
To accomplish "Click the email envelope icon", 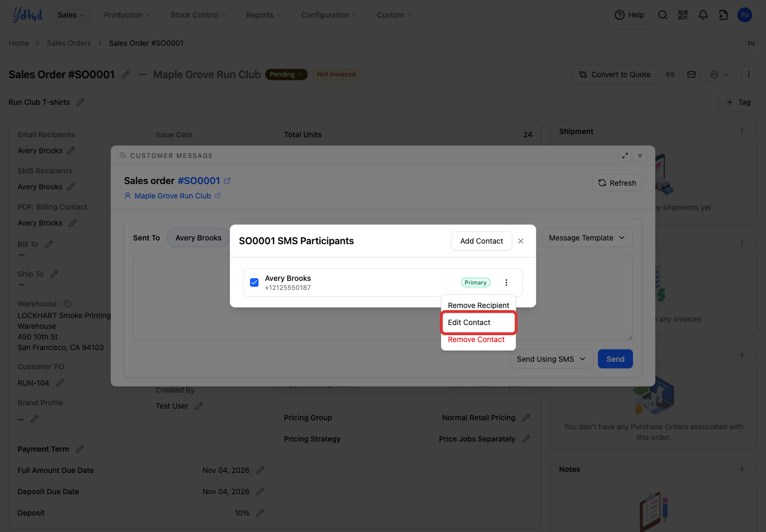I will tap(692, 74).
